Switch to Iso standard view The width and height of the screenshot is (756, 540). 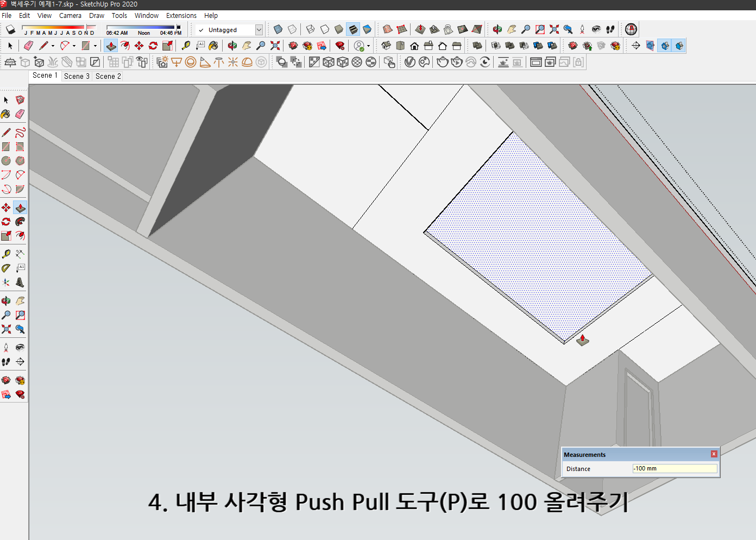(x=386, y=46)
